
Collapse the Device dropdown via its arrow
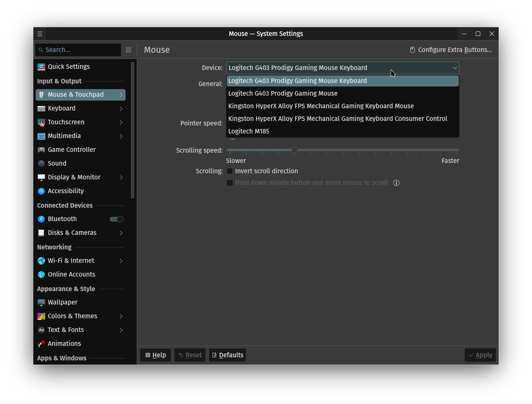pos(455,68)
